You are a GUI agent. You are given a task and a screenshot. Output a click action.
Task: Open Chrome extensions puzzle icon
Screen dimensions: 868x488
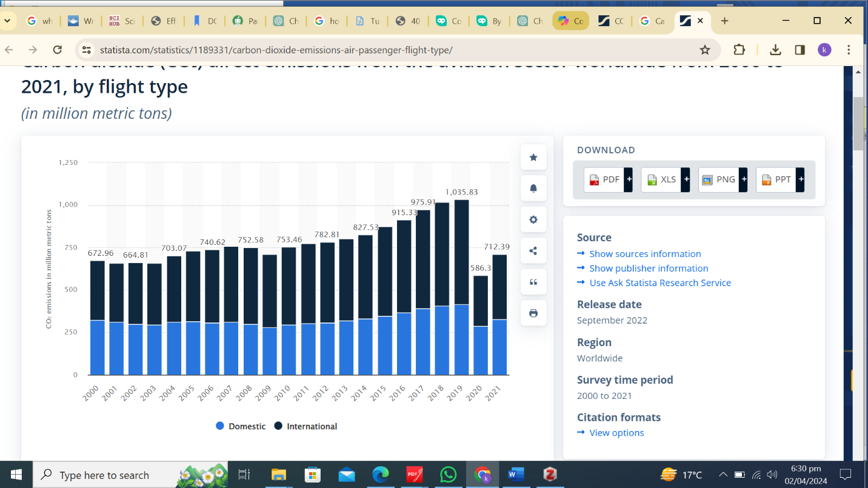739,50
